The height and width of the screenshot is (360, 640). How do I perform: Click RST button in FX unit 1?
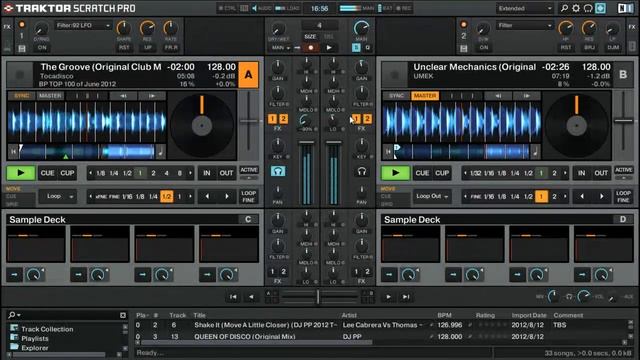(124, 48)
